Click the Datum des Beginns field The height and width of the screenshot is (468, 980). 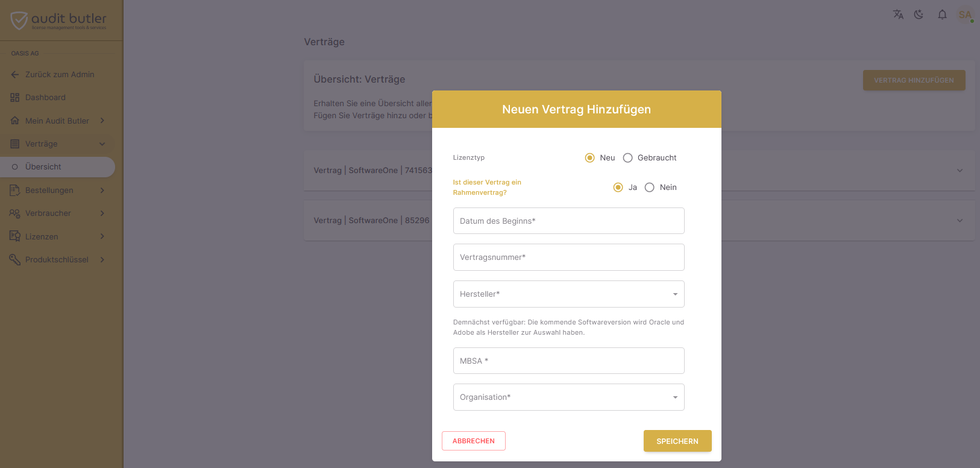tap(569, 221)
